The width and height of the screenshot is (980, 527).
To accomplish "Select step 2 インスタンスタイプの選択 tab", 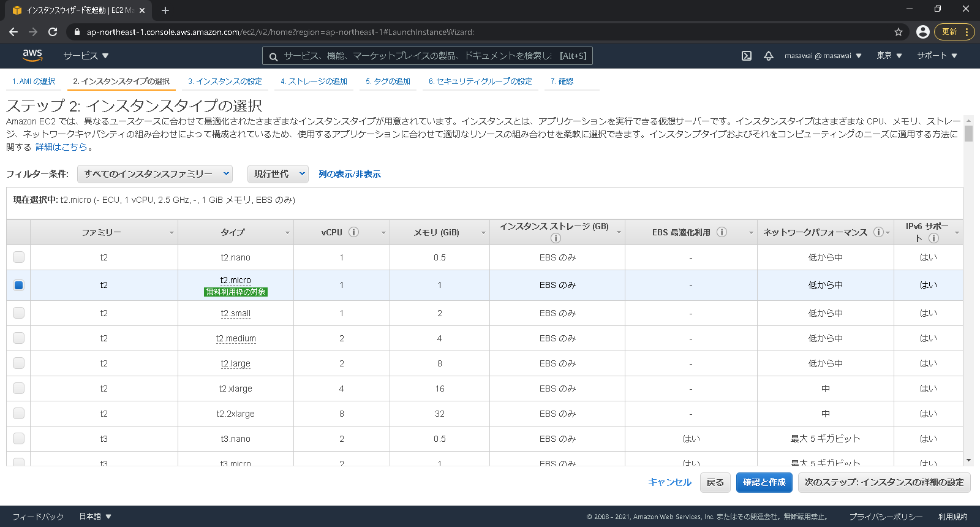I will pyautogui.click(x=121, y=81).
